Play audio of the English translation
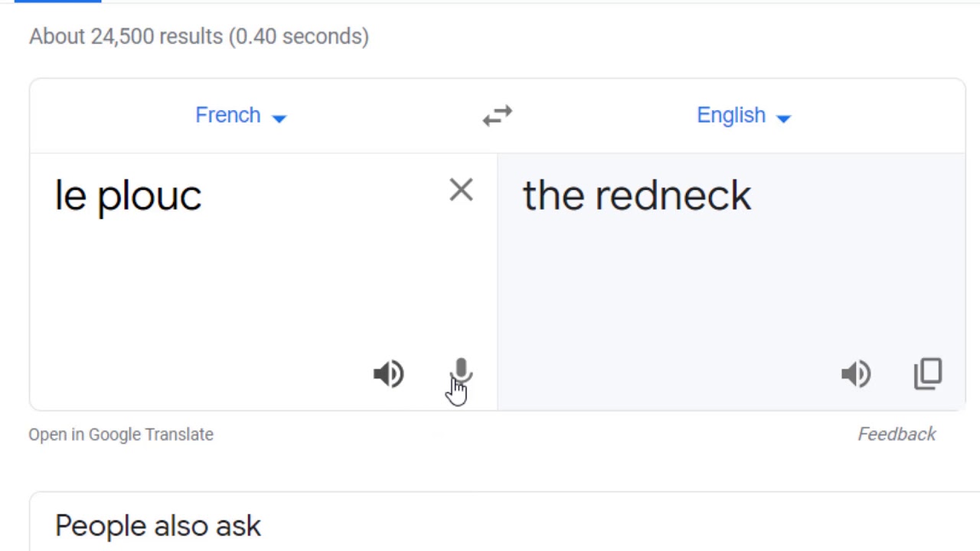Viewport: 980px width, 551px height. [855, 373]
